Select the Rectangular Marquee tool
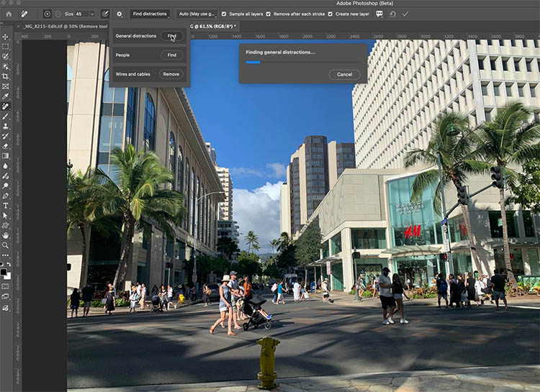Screen dimensions: 540x392 5,47
